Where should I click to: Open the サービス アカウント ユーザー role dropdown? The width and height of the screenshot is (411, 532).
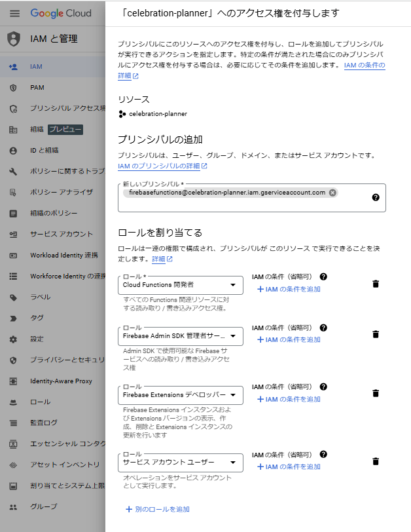[x=181, y=463]
